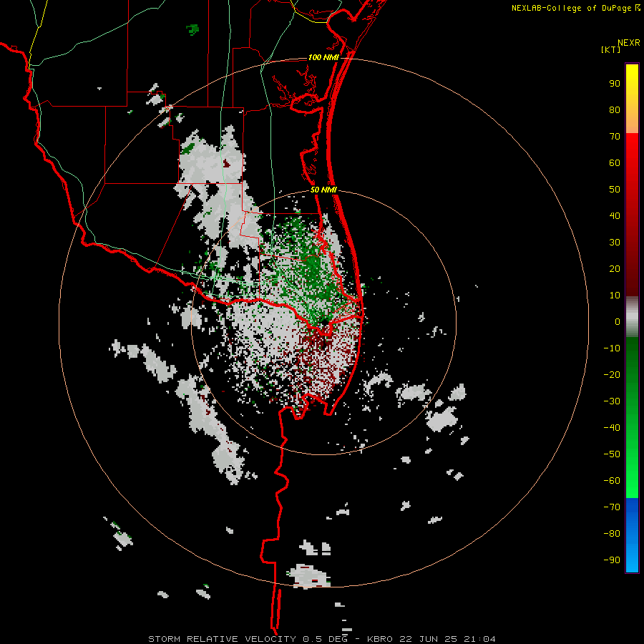This screenshot has height=644, width=644.
Task: Click the -80 value on velocity scale
Action: [612, 534]
